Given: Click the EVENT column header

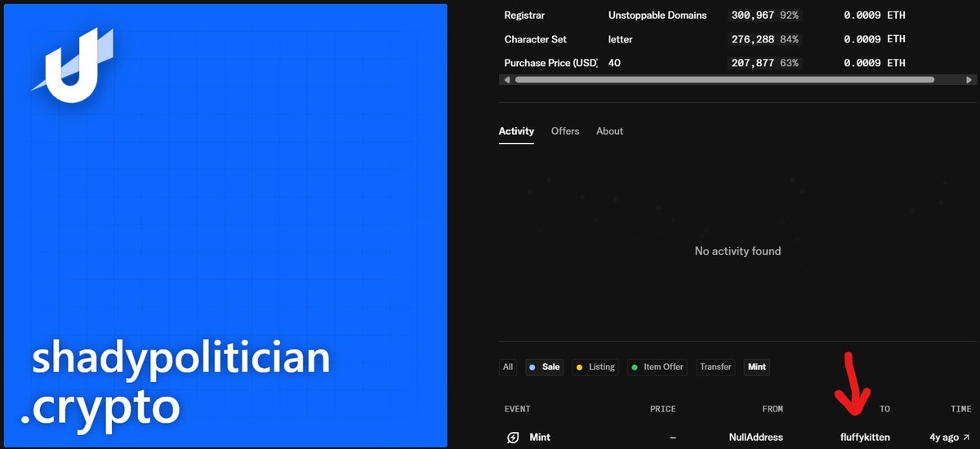Looking at the screenshot, I should 518,409.
